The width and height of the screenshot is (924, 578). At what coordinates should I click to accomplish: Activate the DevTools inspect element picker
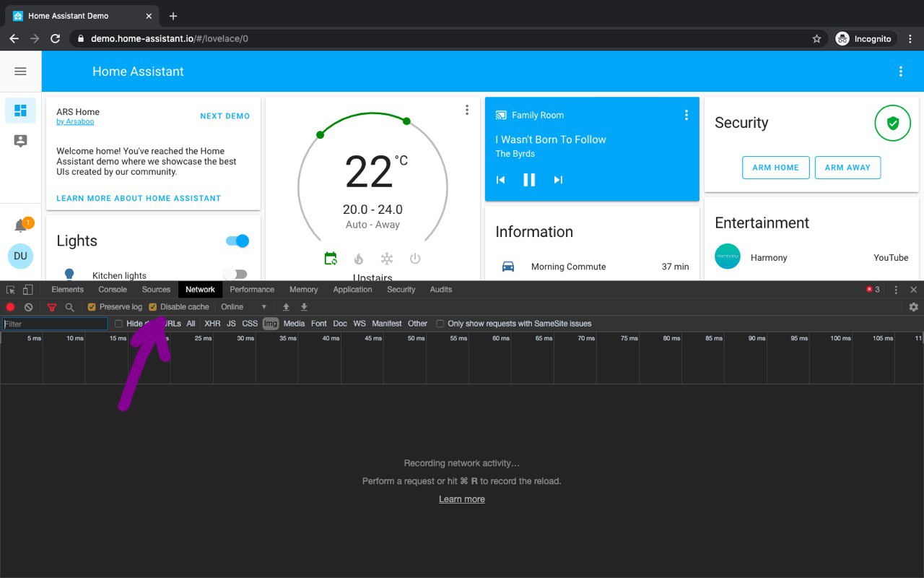pyautogui.click(x=11, y=290)
